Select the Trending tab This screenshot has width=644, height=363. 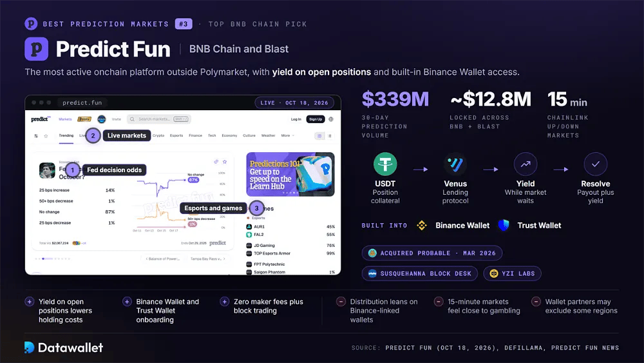[66, 135]
